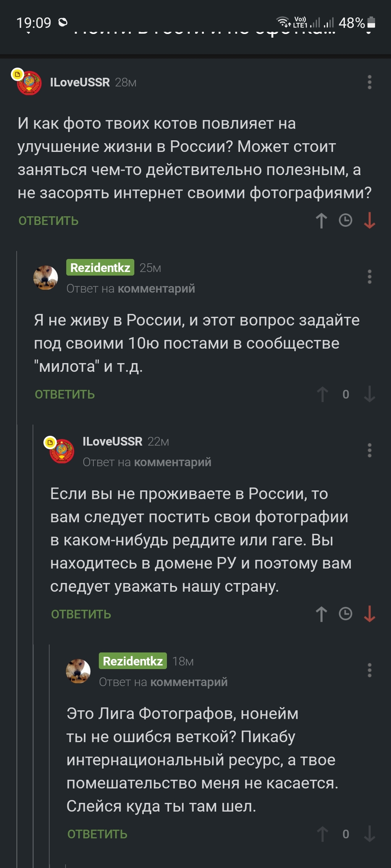The width and height of the screenshot is (391, 868).
Task: Downvote Rezidentkz's reply posted 25m ago
Action: [x=369, y=394]
